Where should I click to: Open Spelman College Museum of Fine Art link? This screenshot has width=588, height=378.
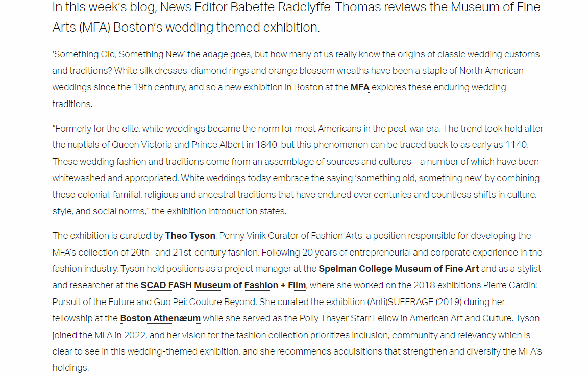pos(399,269)
